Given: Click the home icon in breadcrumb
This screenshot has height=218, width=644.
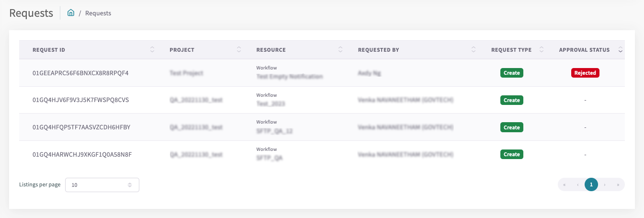Looking at the screenshot, I should [x=71, y=13].
